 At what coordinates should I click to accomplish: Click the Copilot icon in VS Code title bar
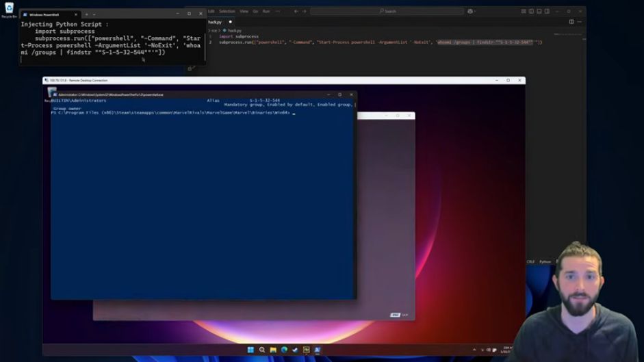pyautogui.click(x=470, y=12)
